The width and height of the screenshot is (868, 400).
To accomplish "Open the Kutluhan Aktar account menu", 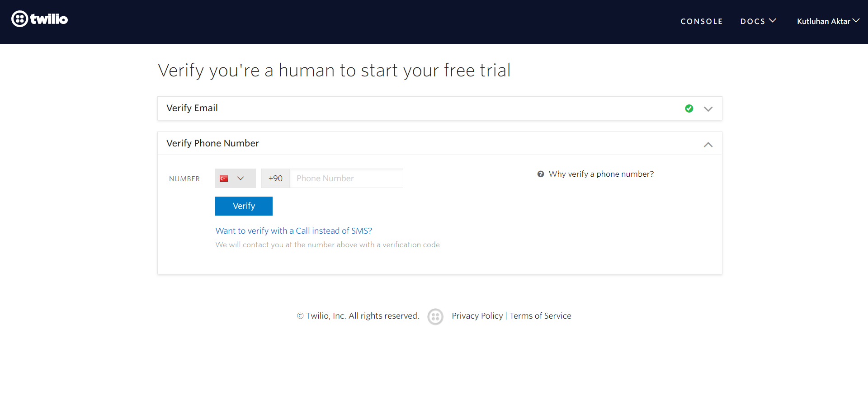I will click(x=827, y=21).
